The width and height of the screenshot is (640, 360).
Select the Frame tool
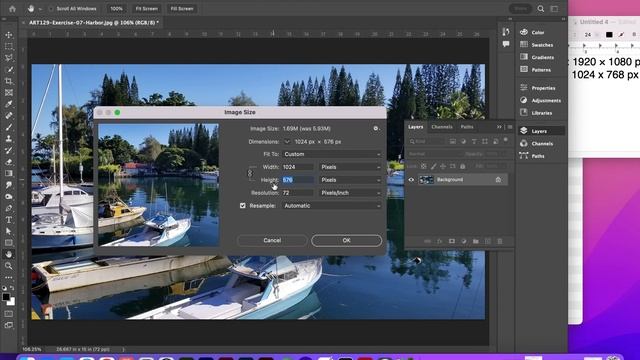9,93
